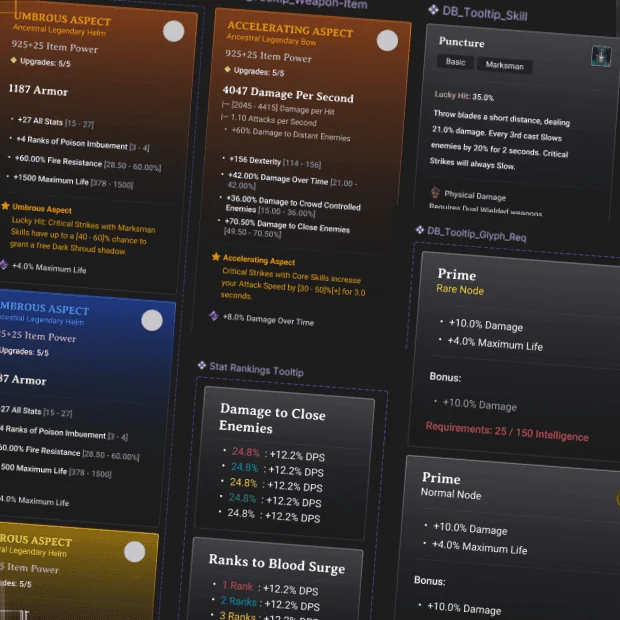Click the purple gem icon beside +4.0% Maximum Life
The height and width of the screenshot is (620, 620).
click(3, 265)
